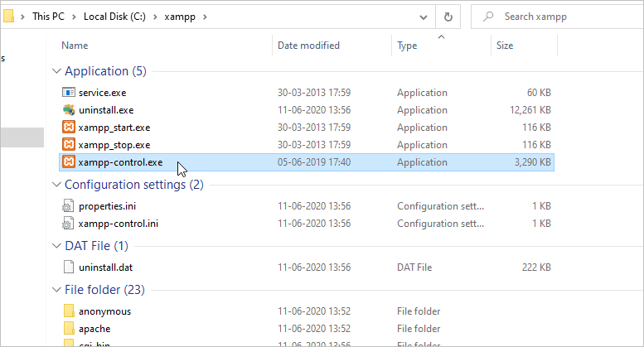
Task: Open the address bar history dropdown
Action: [x=424, y=17]
